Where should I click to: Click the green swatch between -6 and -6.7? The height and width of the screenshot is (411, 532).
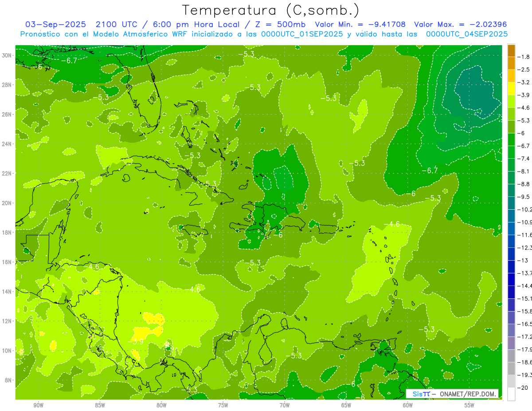511,140
